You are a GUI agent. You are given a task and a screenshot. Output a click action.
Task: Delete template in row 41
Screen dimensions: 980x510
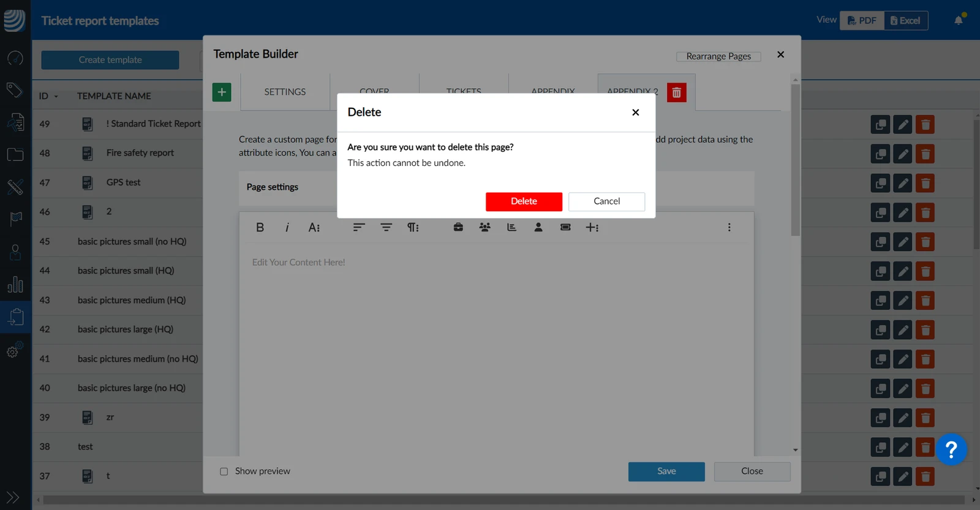(x=925, y=360)
